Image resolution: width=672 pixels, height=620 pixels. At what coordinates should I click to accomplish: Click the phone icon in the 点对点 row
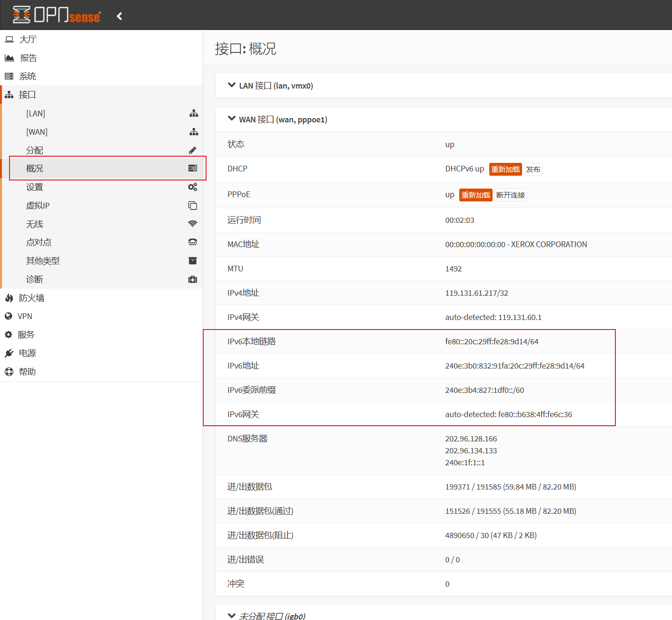point(193,242)
